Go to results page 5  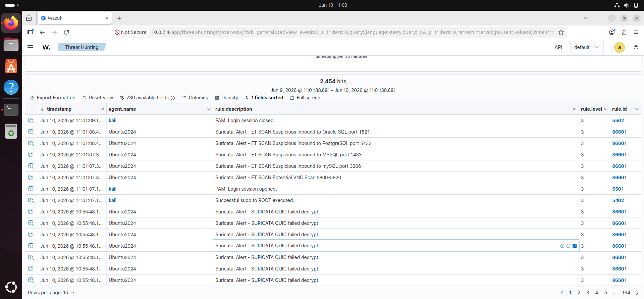coord(606,293)
